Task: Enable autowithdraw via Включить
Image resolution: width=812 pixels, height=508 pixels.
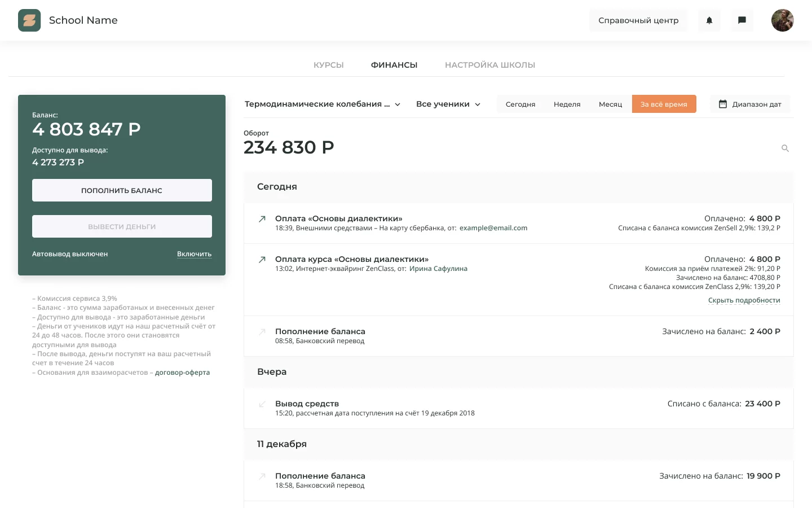Action: 194,254
